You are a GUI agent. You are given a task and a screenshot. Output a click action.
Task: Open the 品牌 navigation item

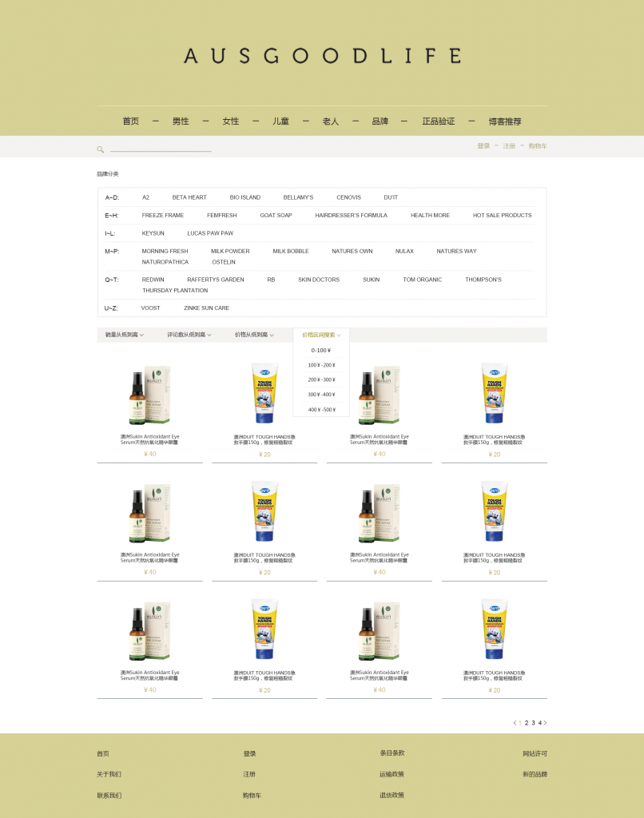point(380,121)
